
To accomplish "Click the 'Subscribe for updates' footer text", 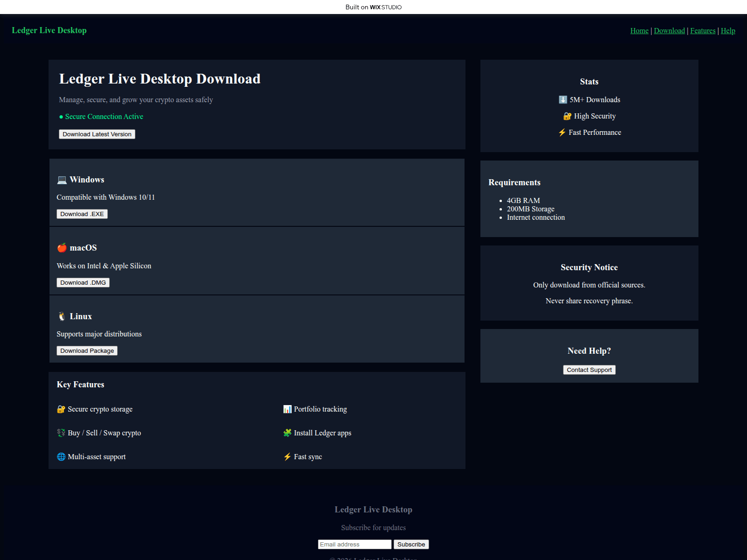I will point(373,528).
